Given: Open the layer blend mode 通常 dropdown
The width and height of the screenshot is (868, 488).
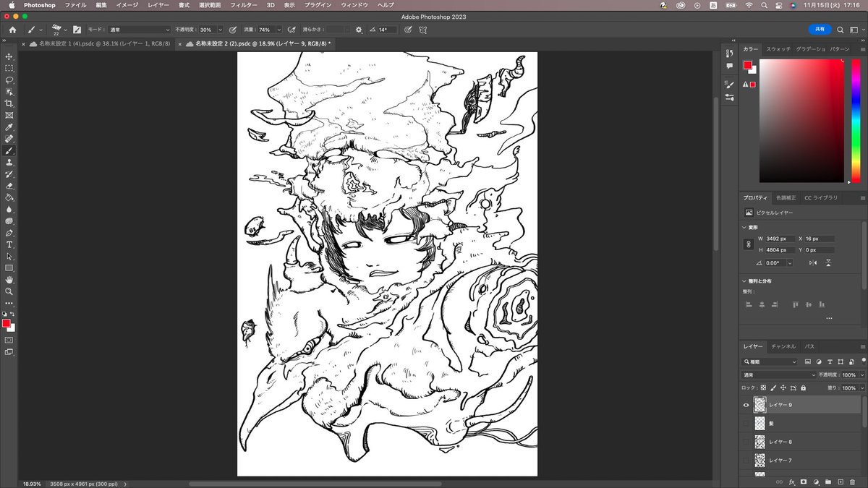Looking at the screenshot, I should pyautogui.click(x=779, y=375).
